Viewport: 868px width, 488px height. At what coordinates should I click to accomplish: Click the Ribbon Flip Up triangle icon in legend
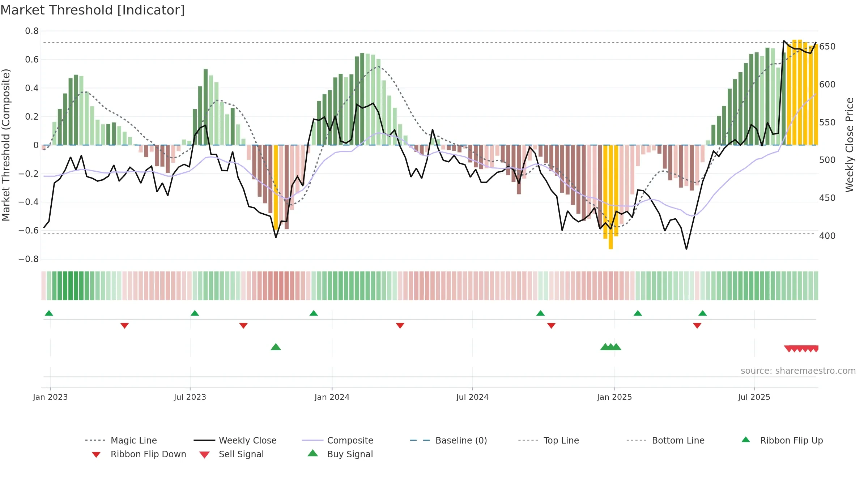(746, 440)
